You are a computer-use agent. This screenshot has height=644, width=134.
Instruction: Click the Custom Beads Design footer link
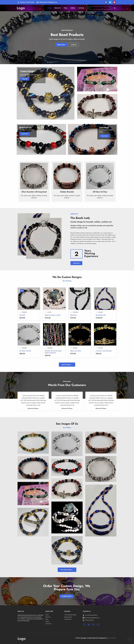70,615
